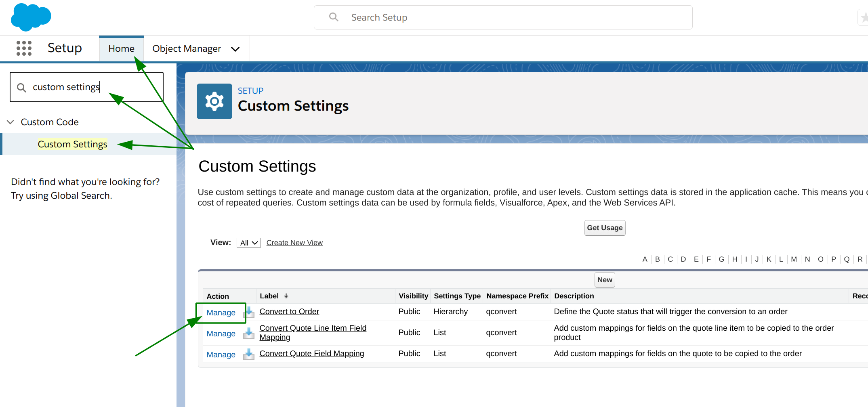
Task: Filter list by letter N
Action: (807, 259)
